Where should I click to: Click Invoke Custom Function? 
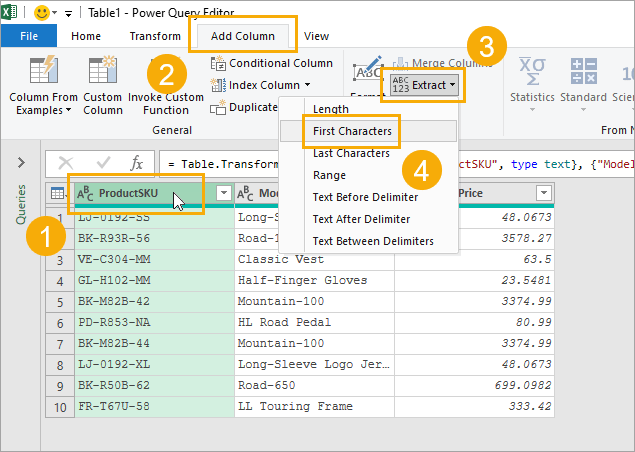pos(166,103)
